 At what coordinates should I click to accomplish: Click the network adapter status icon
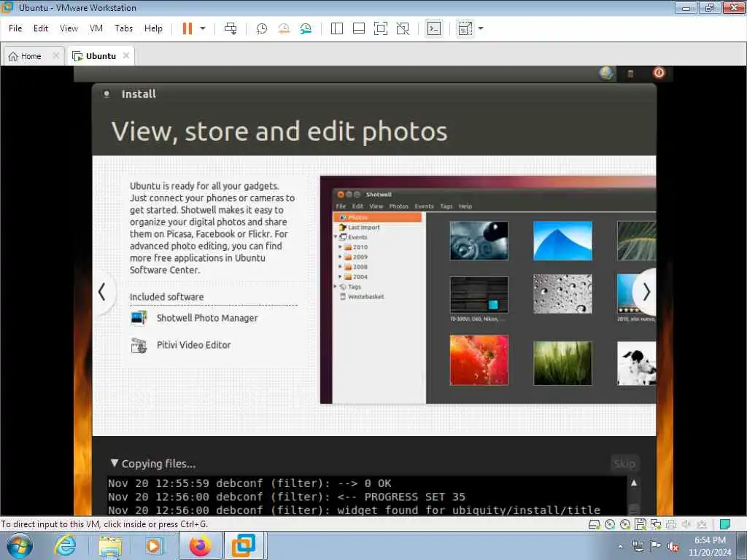click(656, 525)
